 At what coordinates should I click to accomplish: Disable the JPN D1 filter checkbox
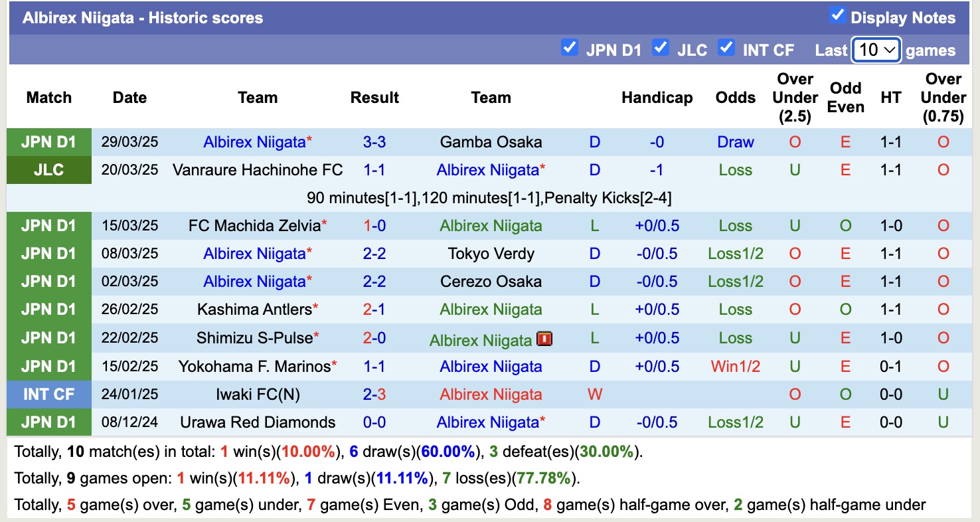pos(570,47)
